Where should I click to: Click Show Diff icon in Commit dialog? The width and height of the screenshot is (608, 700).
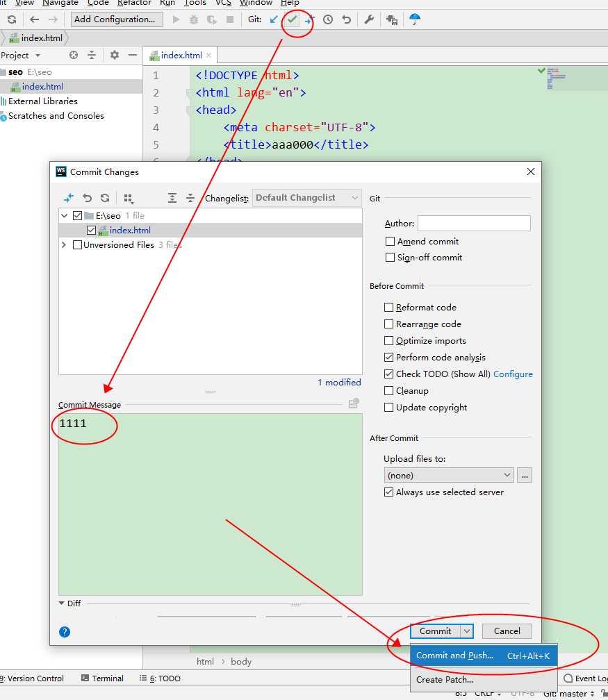click(68, 198)
